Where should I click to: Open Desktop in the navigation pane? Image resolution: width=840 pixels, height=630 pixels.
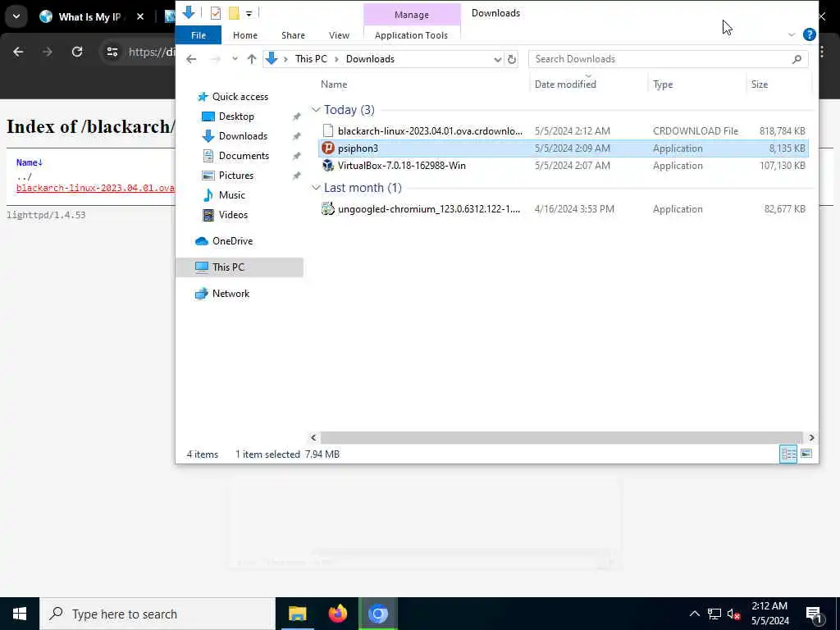click(236, 116)
